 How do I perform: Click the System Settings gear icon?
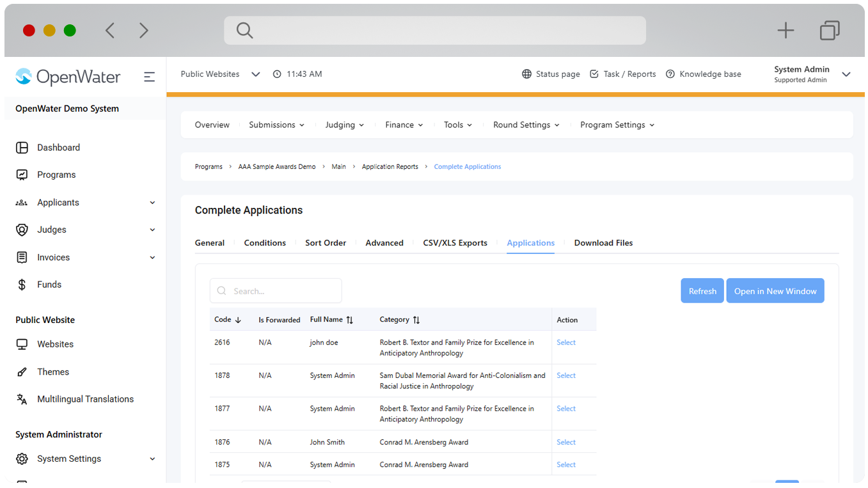click(x=22, y=459)
